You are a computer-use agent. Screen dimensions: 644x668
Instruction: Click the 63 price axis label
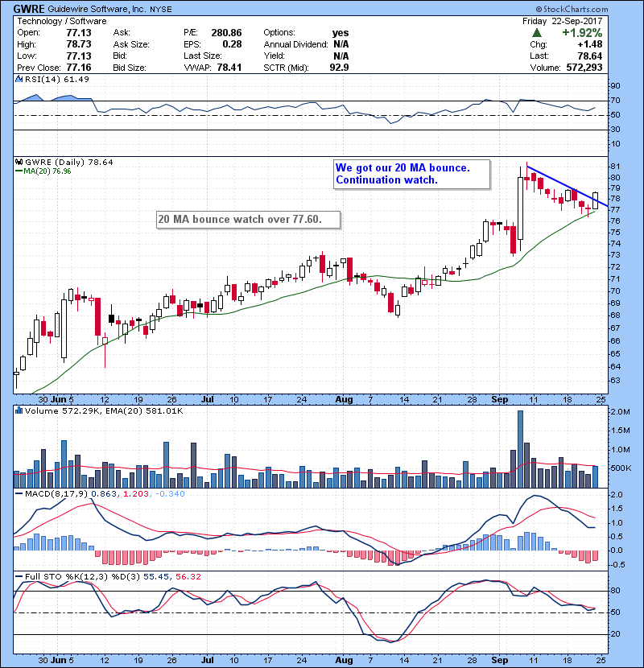click(615, 380)
